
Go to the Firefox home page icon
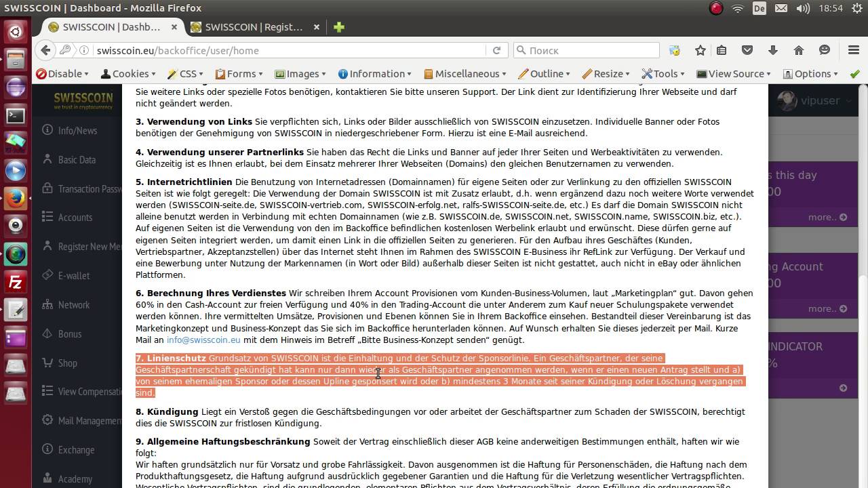[x=799, y=50]
